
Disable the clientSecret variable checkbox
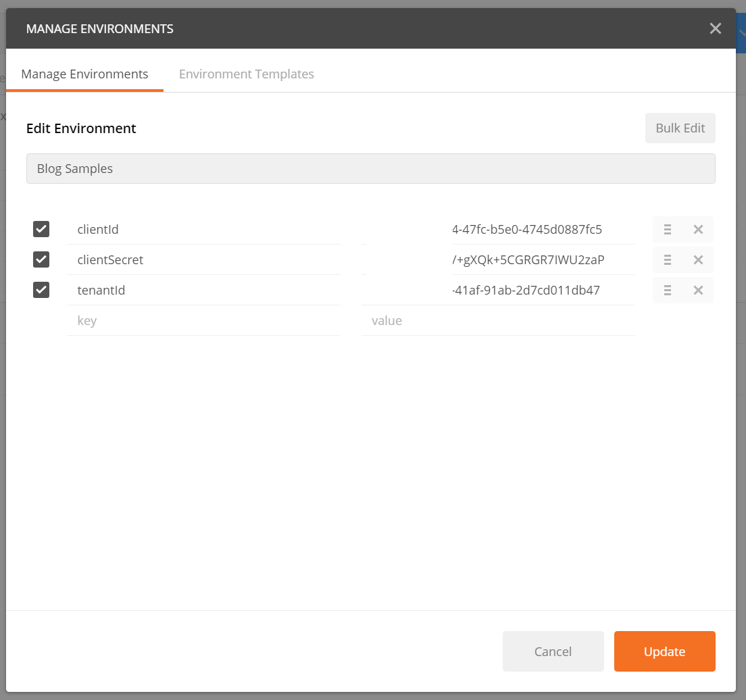[41, 259]
